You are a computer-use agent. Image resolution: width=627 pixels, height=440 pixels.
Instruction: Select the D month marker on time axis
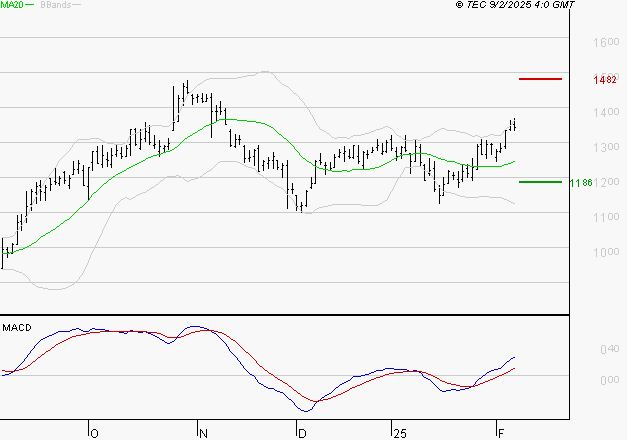coord(301,431)
